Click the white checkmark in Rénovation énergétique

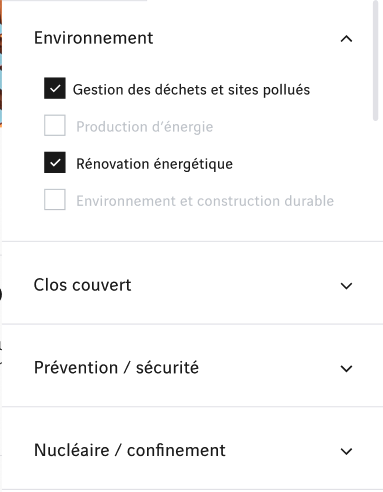click(55, 163)
